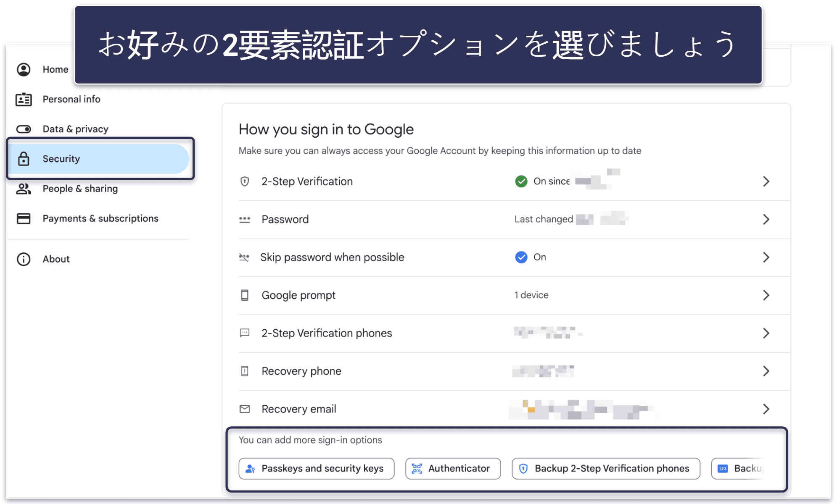Image resolution: width=837 pixels, height=504 pixels.
Task: Open Google prompt row chevron
Action: click(766, 295)
